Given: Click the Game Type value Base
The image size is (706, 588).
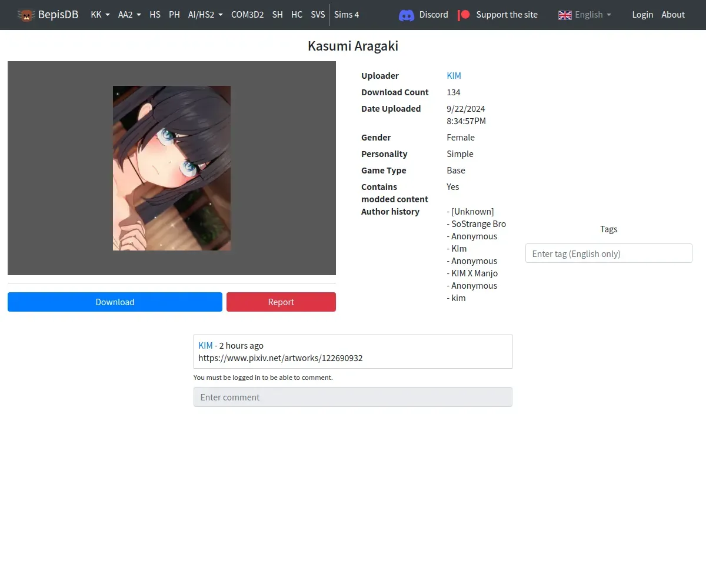Looking at the screenshot, I should 456,171.
